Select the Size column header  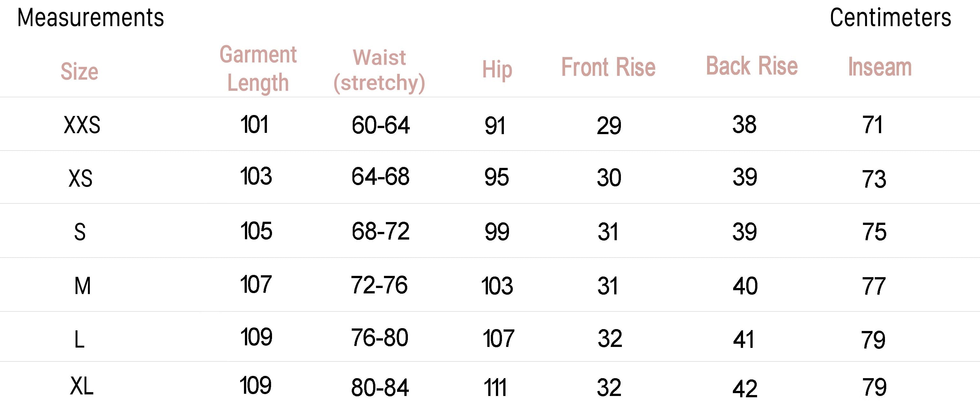[x=79, y=71]
